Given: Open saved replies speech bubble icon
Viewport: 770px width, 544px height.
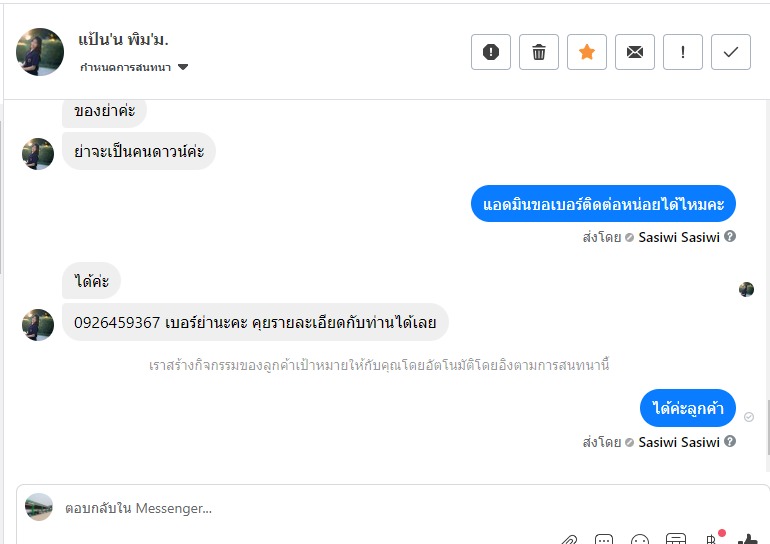Looking at the screenshot, I should coord(604,539).
